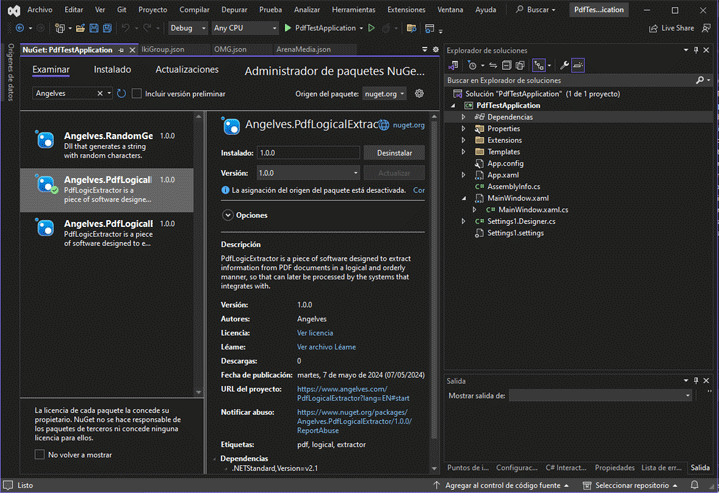Open the open-documents list dropdown arrow

point(425,50)
